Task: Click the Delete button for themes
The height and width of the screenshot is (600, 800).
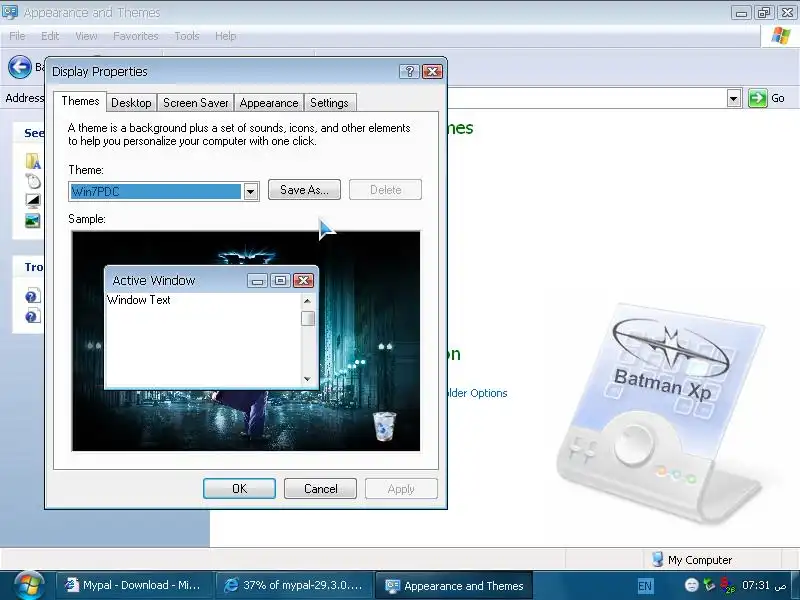Action: [385, 190]
